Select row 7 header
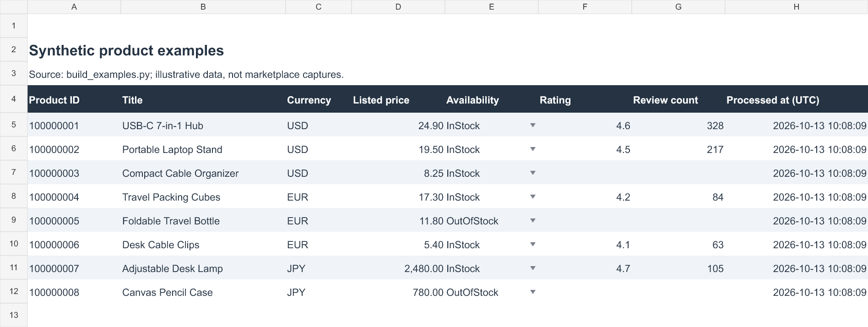Image resolution: width=868 pixels, height=327 pixels. [14, 172]
